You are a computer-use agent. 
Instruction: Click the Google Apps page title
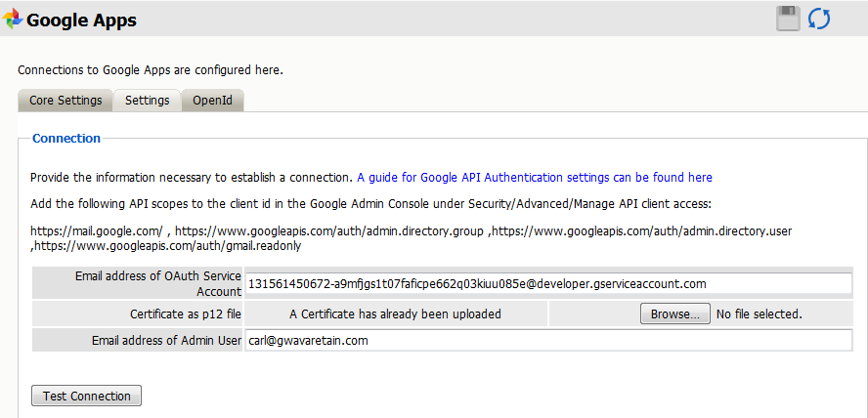pos(81,20)
